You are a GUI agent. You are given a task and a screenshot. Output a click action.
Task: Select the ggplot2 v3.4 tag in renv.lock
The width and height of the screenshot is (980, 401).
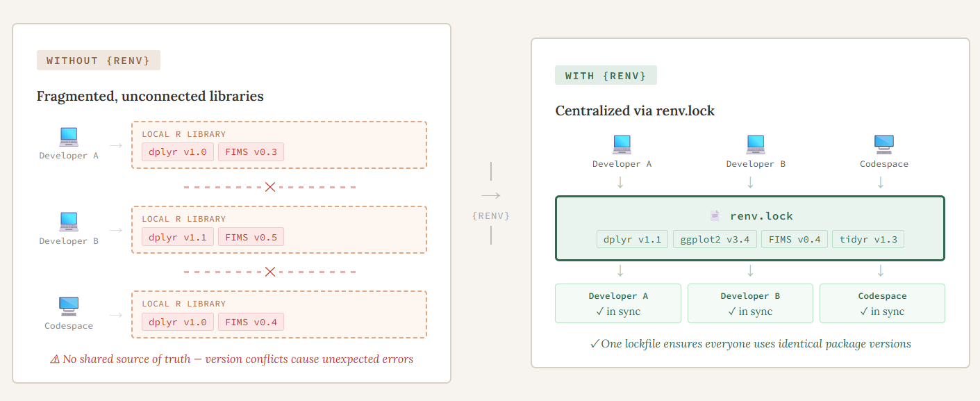[x=715, y=240]
